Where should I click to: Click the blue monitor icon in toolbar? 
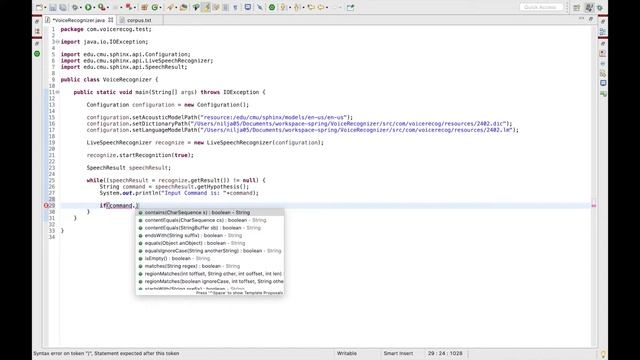click(248, 7)
